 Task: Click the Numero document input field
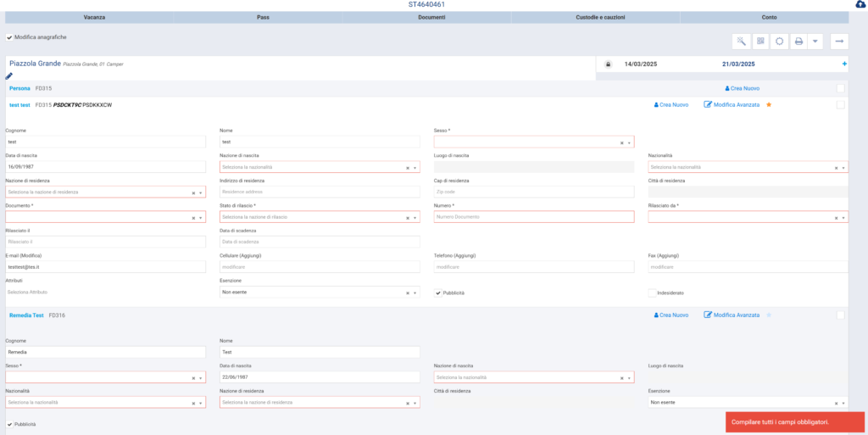click(534, 217)
